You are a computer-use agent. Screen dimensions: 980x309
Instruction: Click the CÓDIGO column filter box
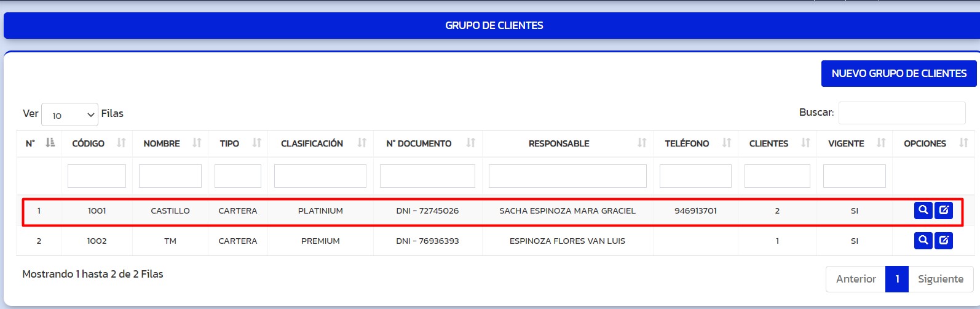point(97,176)
